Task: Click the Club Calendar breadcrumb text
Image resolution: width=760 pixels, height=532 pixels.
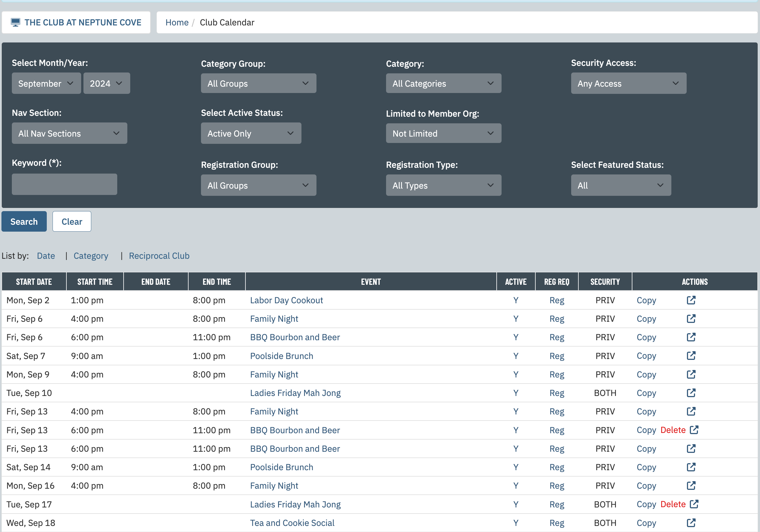Action: 227,23
